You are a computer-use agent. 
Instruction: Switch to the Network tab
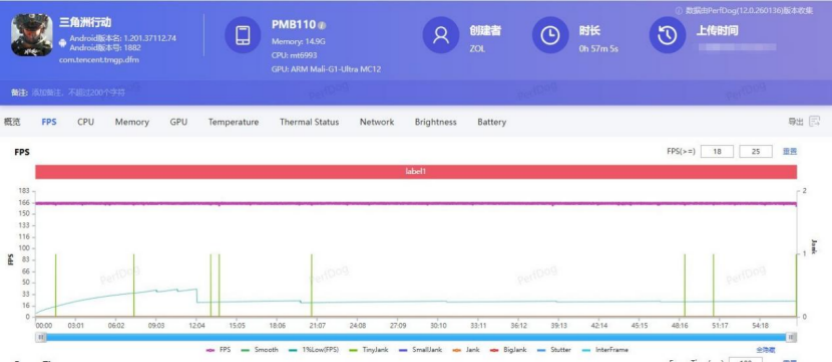coord(377,122)
